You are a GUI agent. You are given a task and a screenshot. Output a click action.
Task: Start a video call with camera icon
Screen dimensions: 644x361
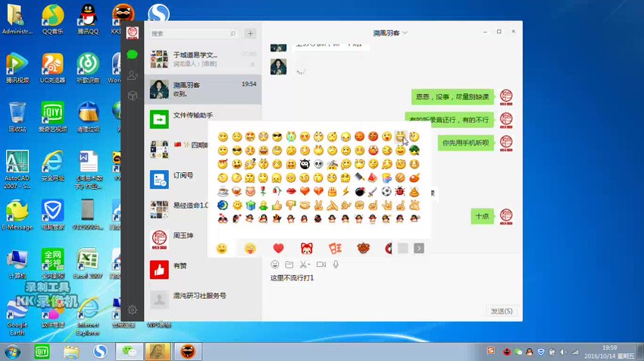coord(321,265)
